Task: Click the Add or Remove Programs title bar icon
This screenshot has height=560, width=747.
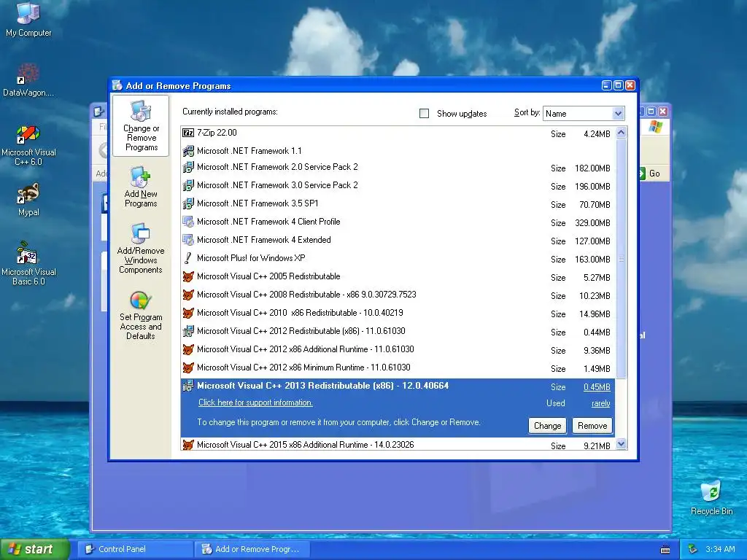Action: click(x=117, y=85)
